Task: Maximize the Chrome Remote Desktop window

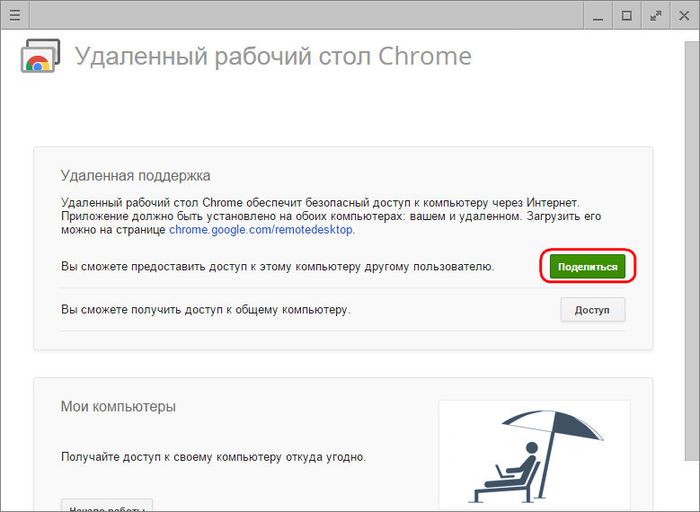Action: pyautogui.click(x=627, y=16)
